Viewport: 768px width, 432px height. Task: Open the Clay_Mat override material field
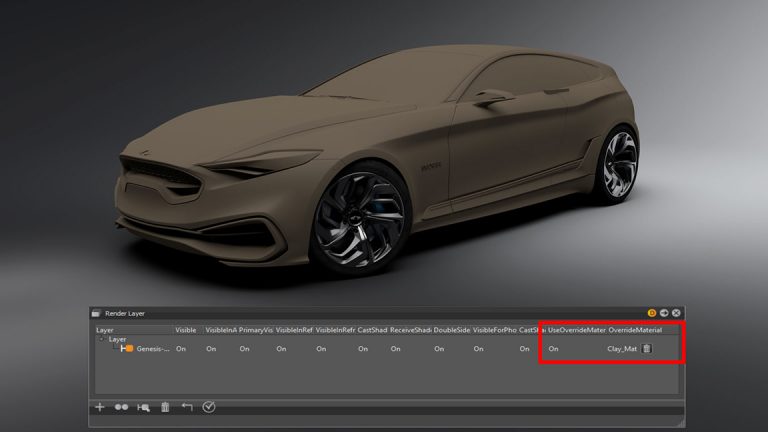coord(621,349)
